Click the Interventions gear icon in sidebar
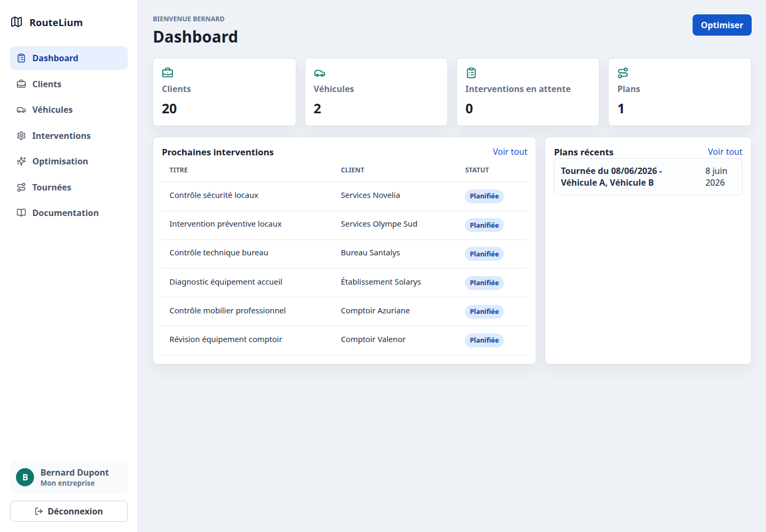 (x=21, y=136)
